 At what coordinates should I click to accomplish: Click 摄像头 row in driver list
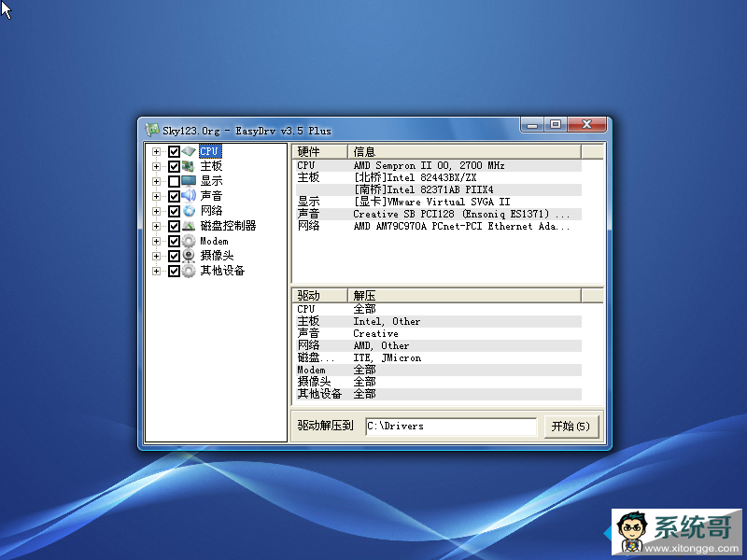pos(438,382)
